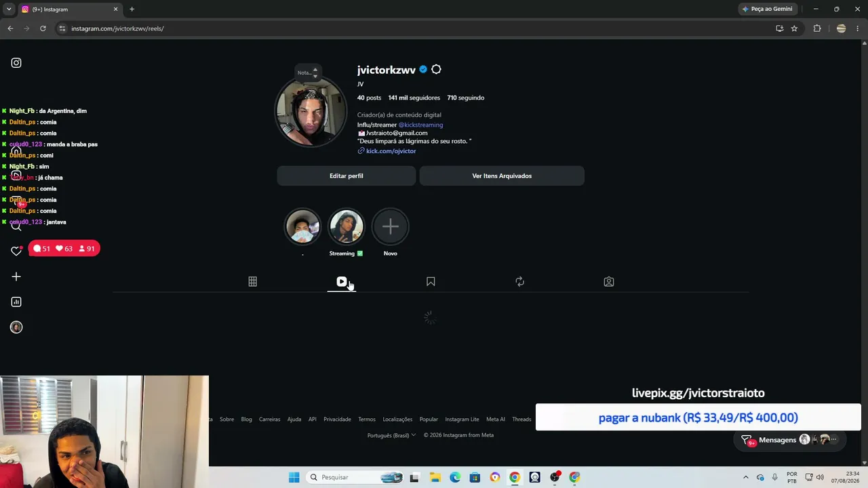Open a new browser tab
868x488 pixels.
[x=132, y=9]
